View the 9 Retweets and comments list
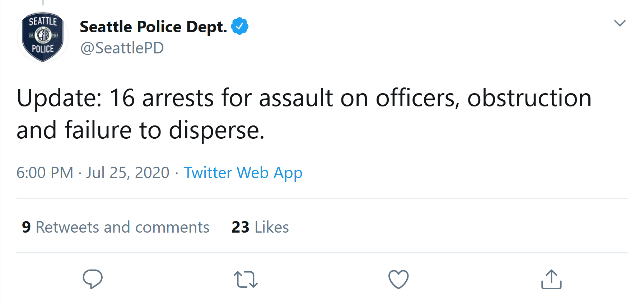The image size is (644, 305). point(116,227)
